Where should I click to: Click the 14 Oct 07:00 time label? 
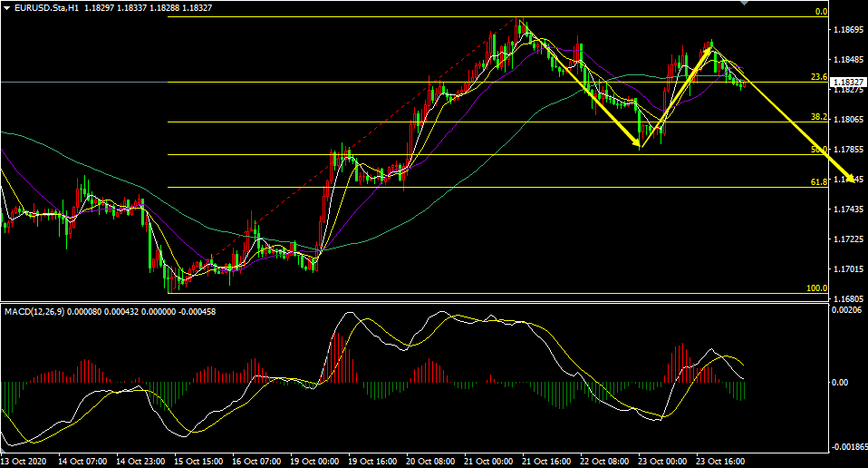[x=82, y=461]
